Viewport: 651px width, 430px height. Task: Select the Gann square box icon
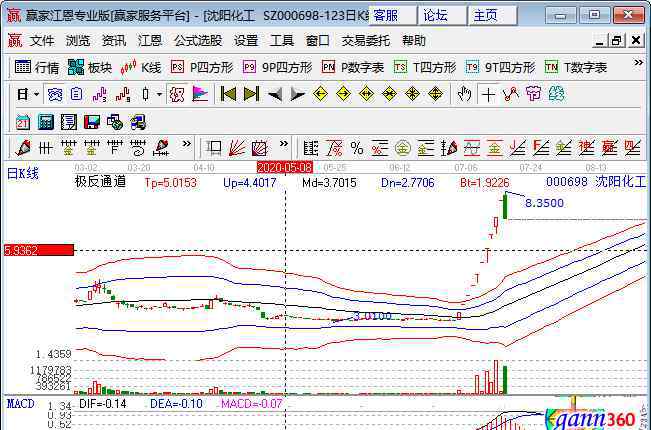pyautogui.click(x=259, y=148)
